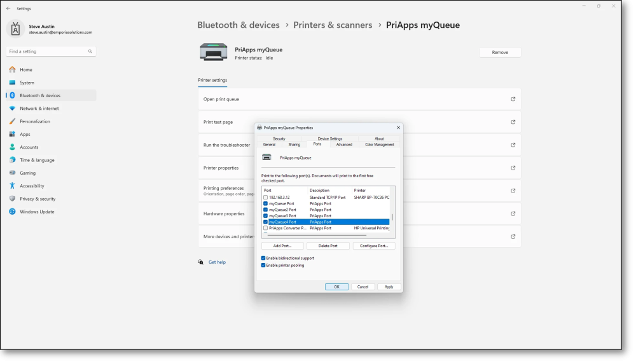Open Personalization settings

(x=51, y=121)
